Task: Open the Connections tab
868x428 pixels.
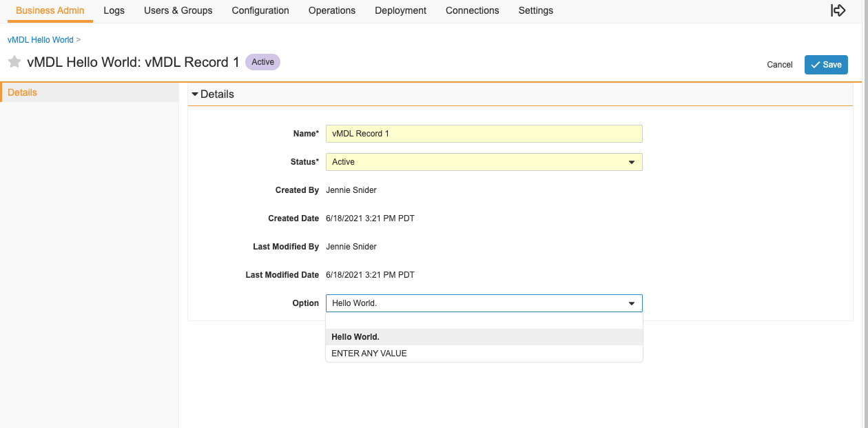Action: tap(472, 10)
